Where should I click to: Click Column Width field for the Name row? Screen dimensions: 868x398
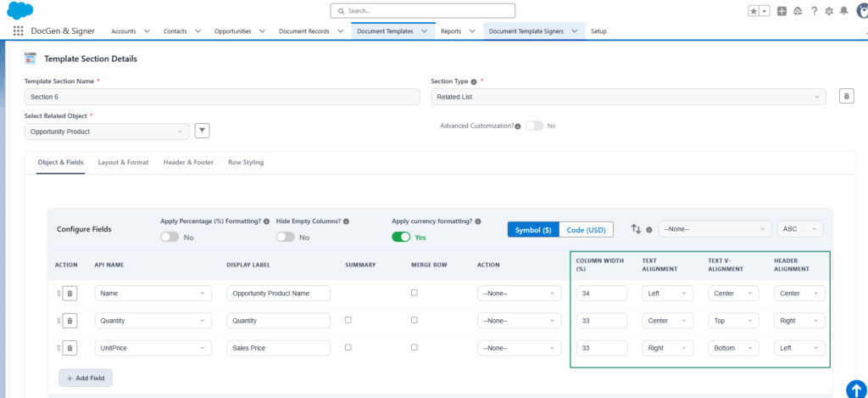click(x=602, y=294)
